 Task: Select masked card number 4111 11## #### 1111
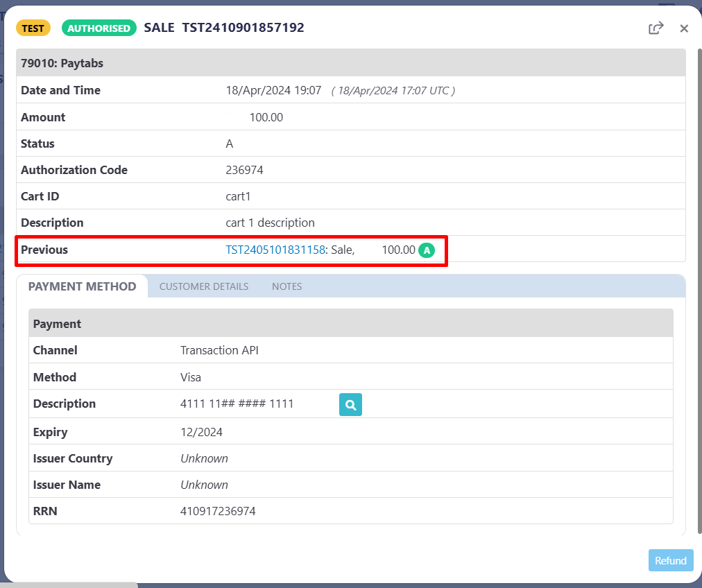tap(237, 404)
